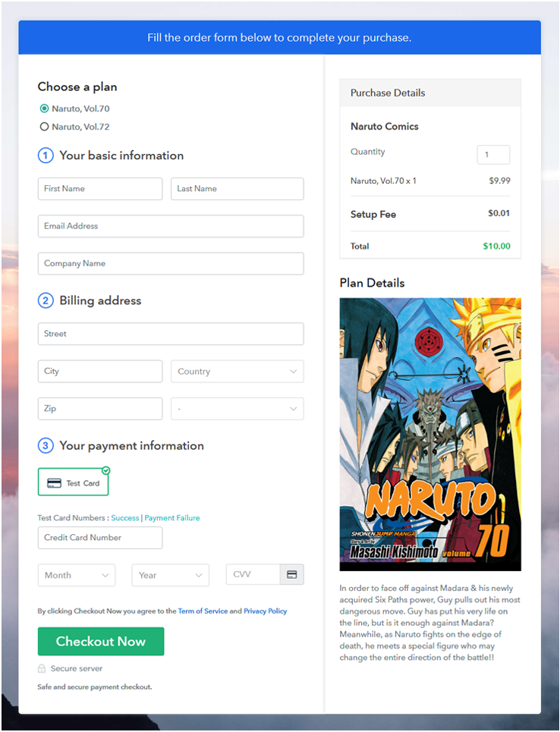This screenshot has height=732, width=560.
Task: Click the credit card icon in Test Card
Action: [x=54, y=483]
